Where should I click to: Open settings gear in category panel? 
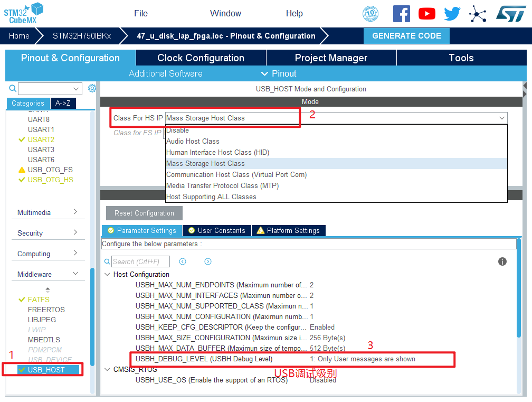click(92, 88)
